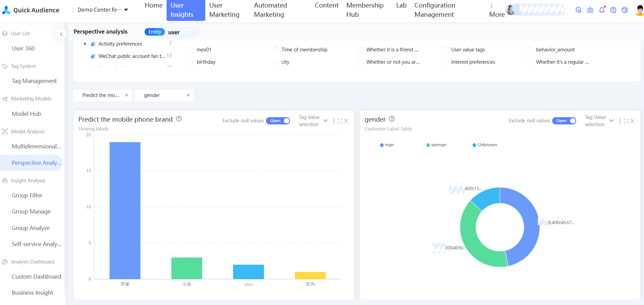Toggle the woman legend swatch in gender chart

pyautogui.click(x=428, y=145)
